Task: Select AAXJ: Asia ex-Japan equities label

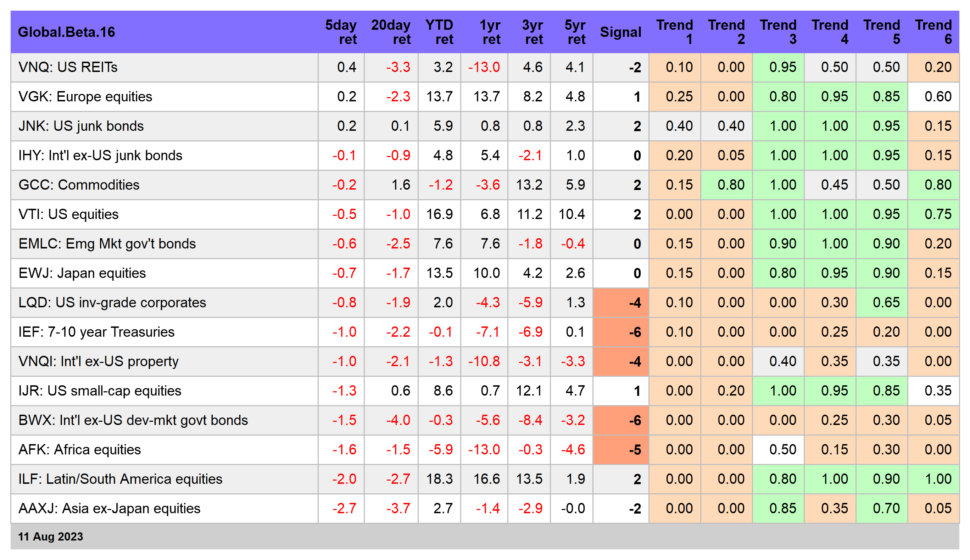Action: [109, 509]
